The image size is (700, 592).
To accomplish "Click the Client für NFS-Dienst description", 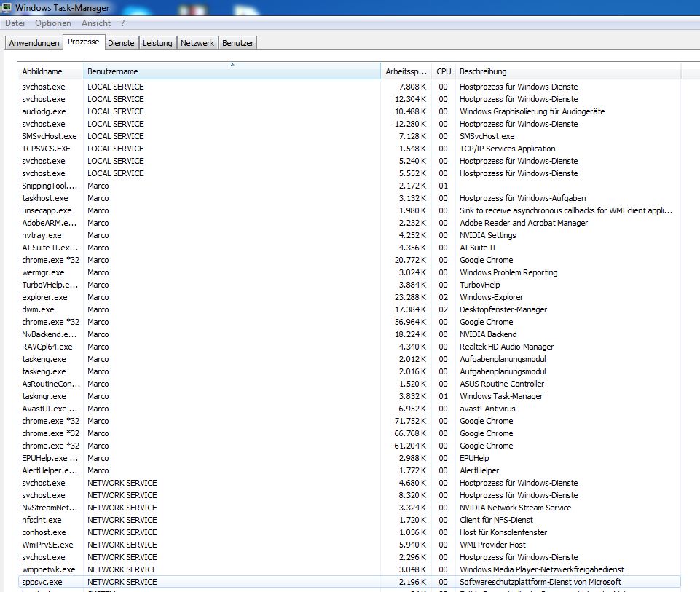I will point(496,520).
